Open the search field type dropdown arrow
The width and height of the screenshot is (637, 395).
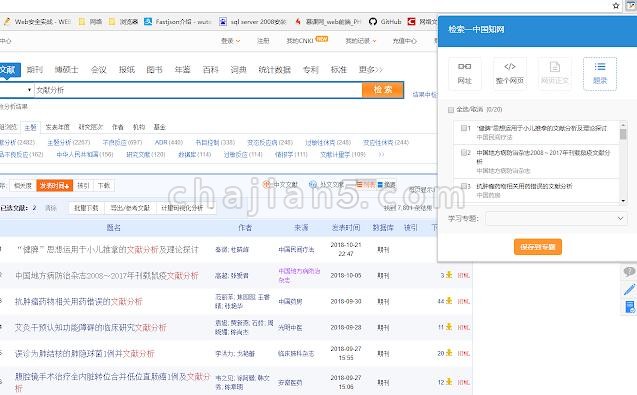pyautogui.click(x=29, y=90)
